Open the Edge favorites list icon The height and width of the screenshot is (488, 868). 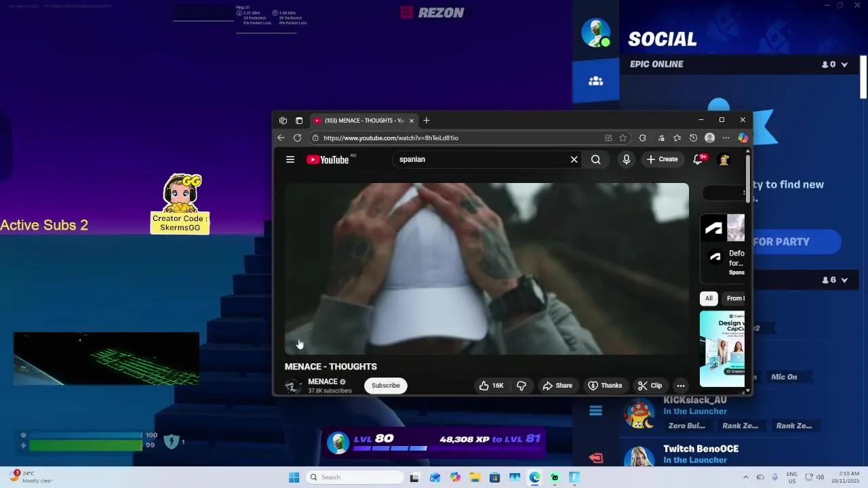point(677,138)
